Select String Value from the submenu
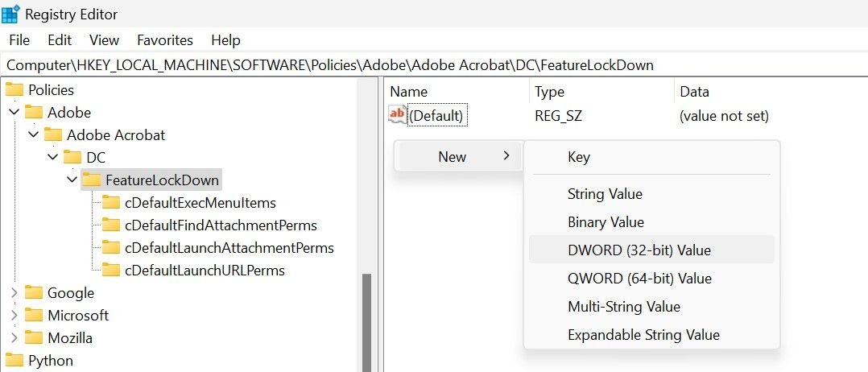 (605, 194)
